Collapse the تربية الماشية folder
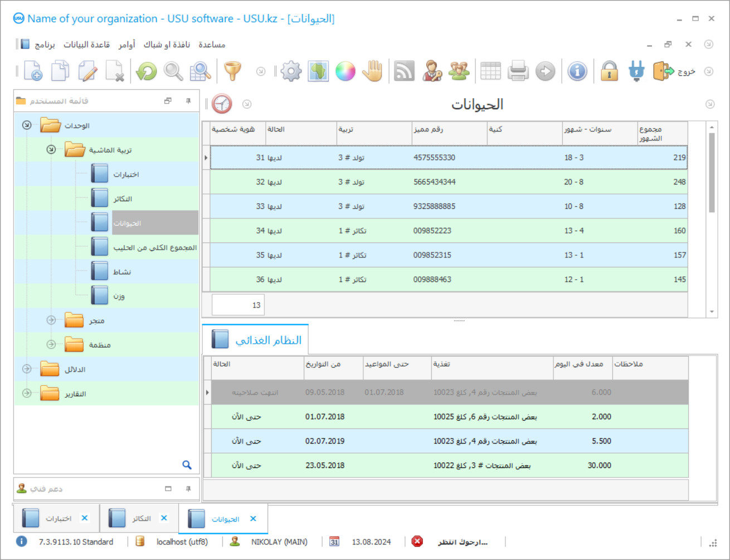This screenshot has height=560, width=730. click(51, 149)
